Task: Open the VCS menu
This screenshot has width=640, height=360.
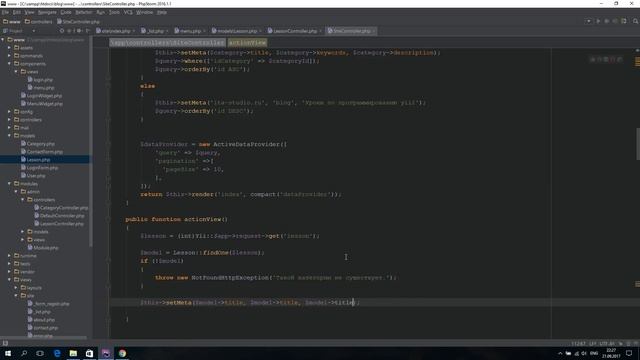Action: click(128, 12)
